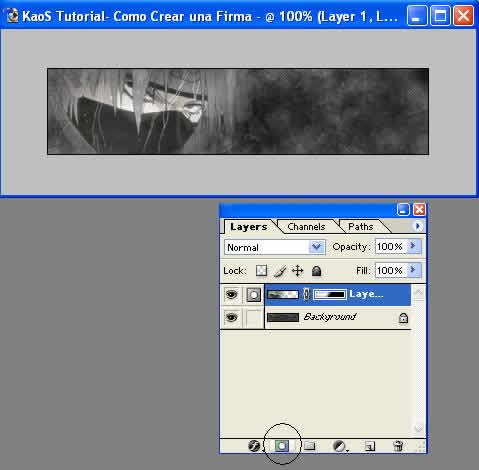The width and height of the screenshot is (479, 470).
Task: Select the Layer 1 mask thumbnail
Action: click(330, 294)
